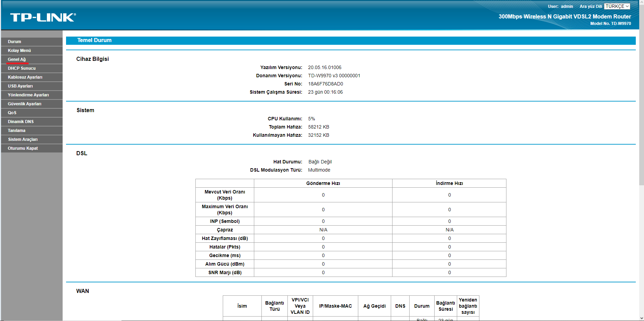Select Tanılama from the navigation menu
The height and width of the screenshot is (321, 644).
point(16,130)
